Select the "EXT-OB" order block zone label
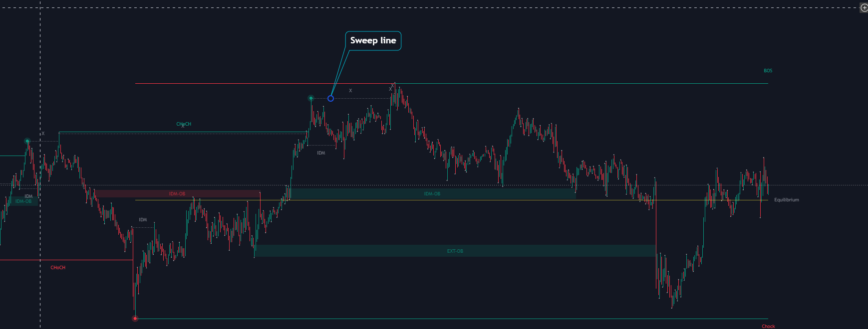868x329 pixels. point(455,251)
